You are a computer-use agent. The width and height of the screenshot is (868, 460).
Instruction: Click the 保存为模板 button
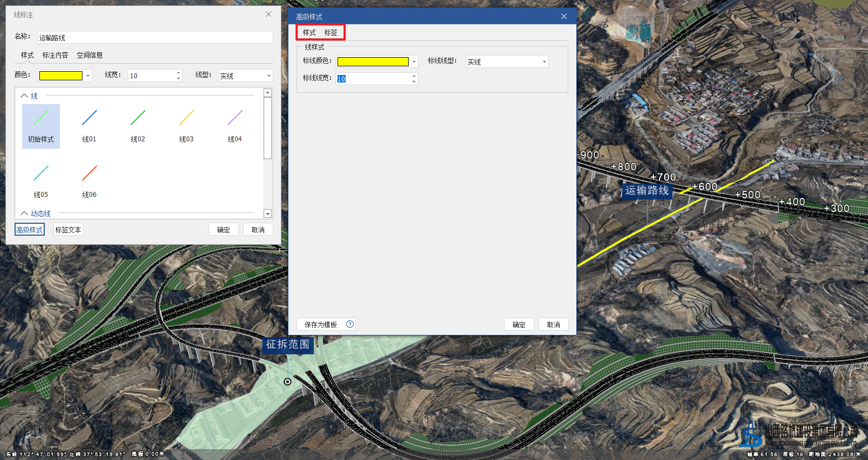320,325
